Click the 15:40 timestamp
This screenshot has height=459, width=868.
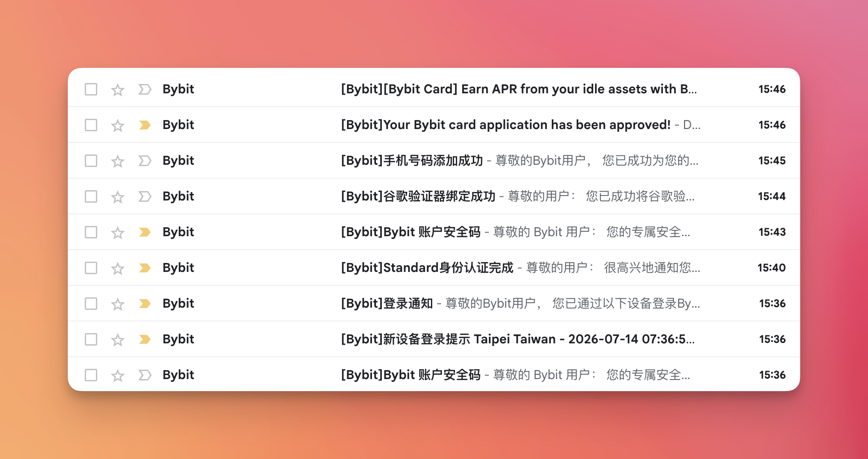[772, 268]
